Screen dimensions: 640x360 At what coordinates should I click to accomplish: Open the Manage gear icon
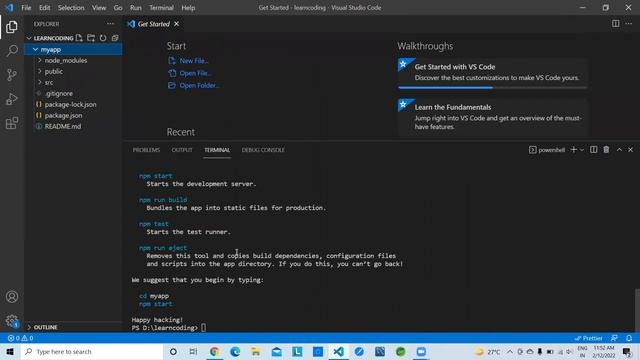point(12,321)
